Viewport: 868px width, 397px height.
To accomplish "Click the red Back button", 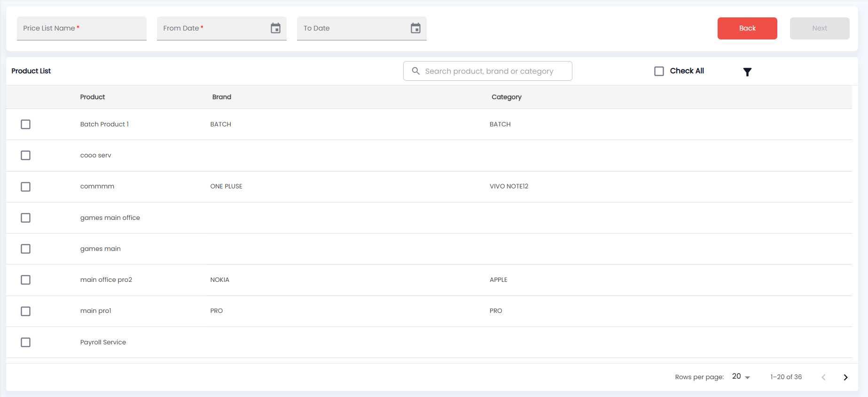I will 747,28.
